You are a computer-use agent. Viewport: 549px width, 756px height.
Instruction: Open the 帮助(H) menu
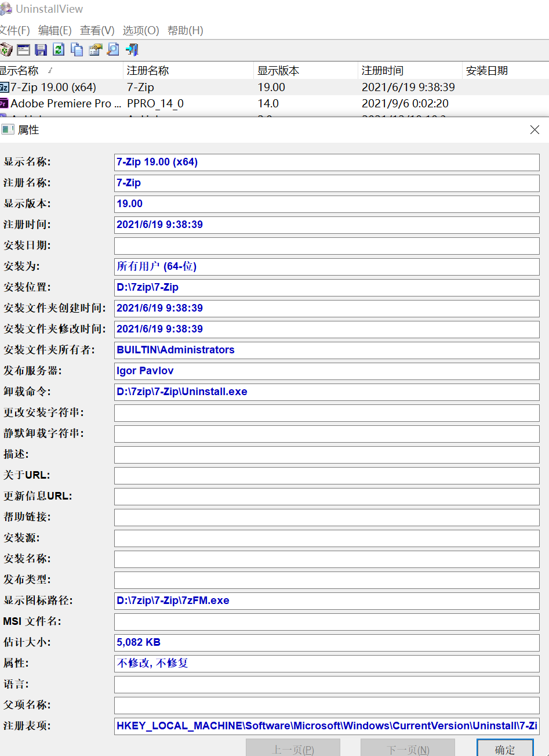(186, 30)
